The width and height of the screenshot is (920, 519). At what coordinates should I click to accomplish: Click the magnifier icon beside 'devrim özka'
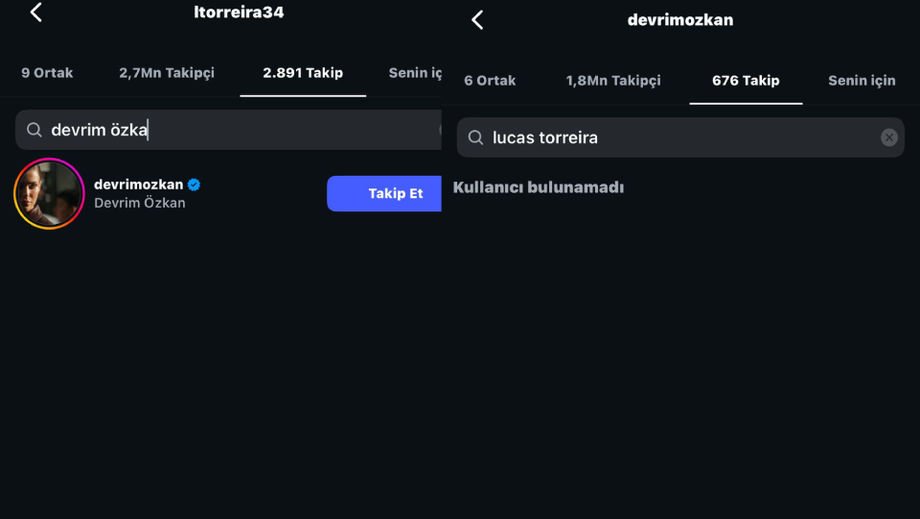point(34,130)
